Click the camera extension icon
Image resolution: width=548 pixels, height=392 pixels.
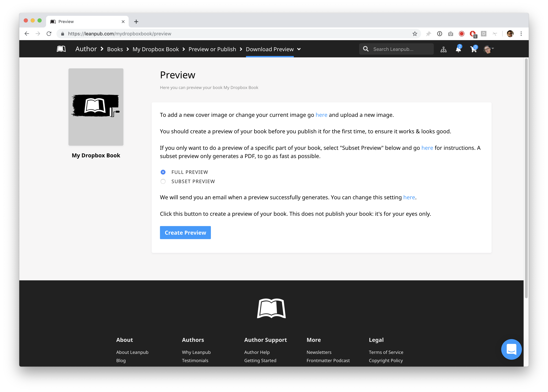(x=450, y=34)
